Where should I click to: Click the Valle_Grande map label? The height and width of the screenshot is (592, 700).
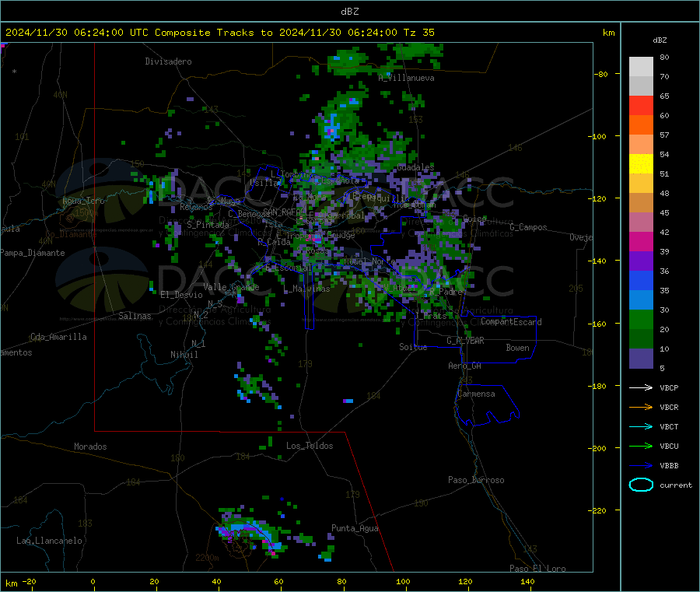tap(231, 287)
